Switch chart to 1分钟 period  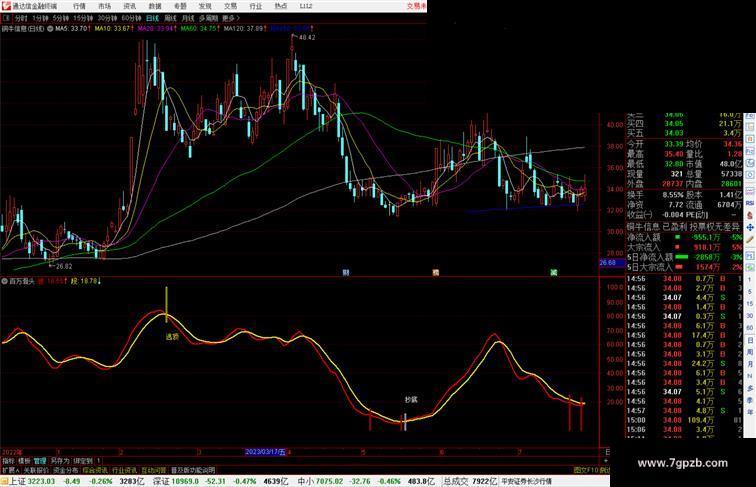[x=40, y=18]
